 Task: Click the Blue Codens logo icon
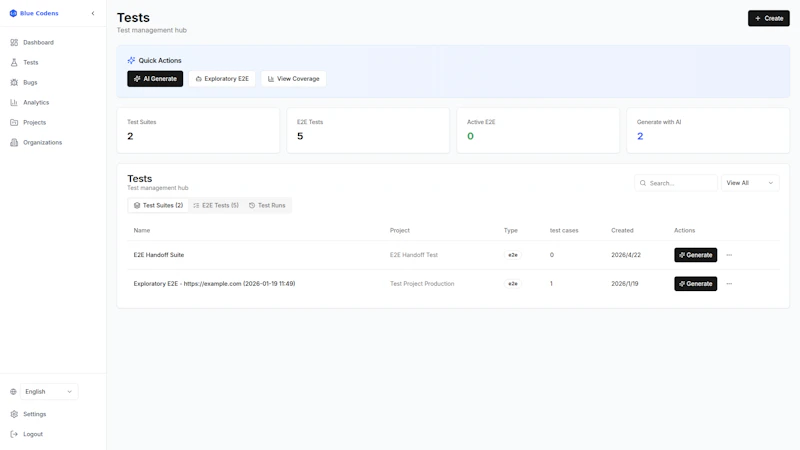pos(13,13)
